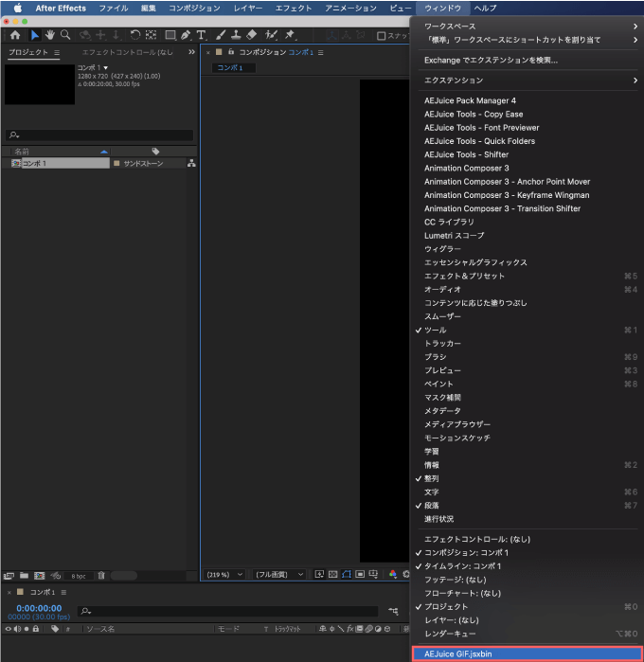Open the magnification (219 %) dropdown
Image resolution: width=644 pixels, height=662 pixels.
[x=224, y=575]
